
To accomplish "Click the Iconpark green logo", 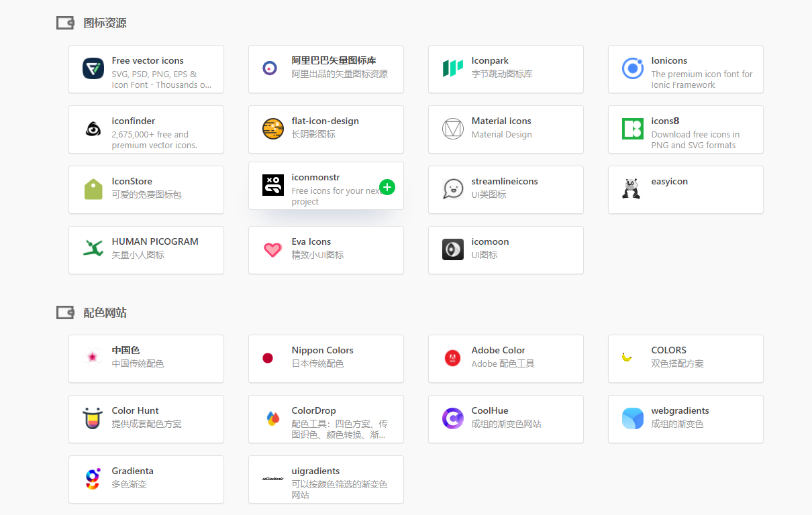I will (x=453, y=68).
